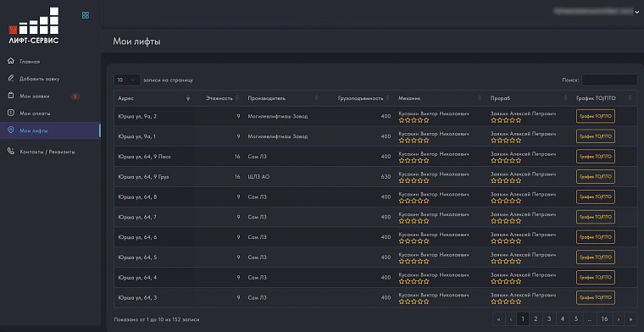This screenshot has height=332, width=644.
Task: Rate mechanic stars in Юрша ул, 64, 7 row
Action: (414, 221)
